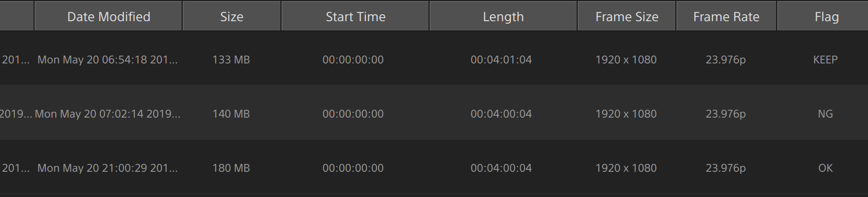Select the date modified 06:54:18 cell
This screenshot has width=868, height=197.
[x=108, y=60]
